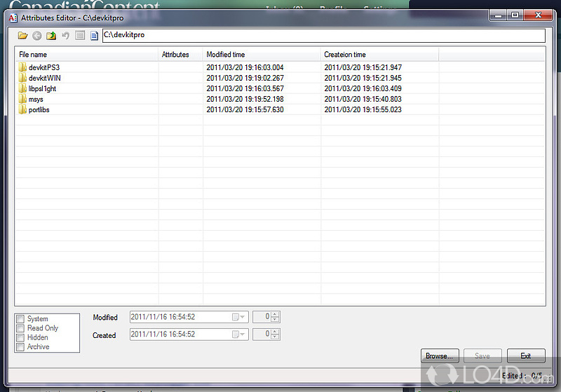Image resolution: width=561 pixels, height=392 pixels.
Task: Open folder icon in the toolbar
Action: tap(22, 35)
